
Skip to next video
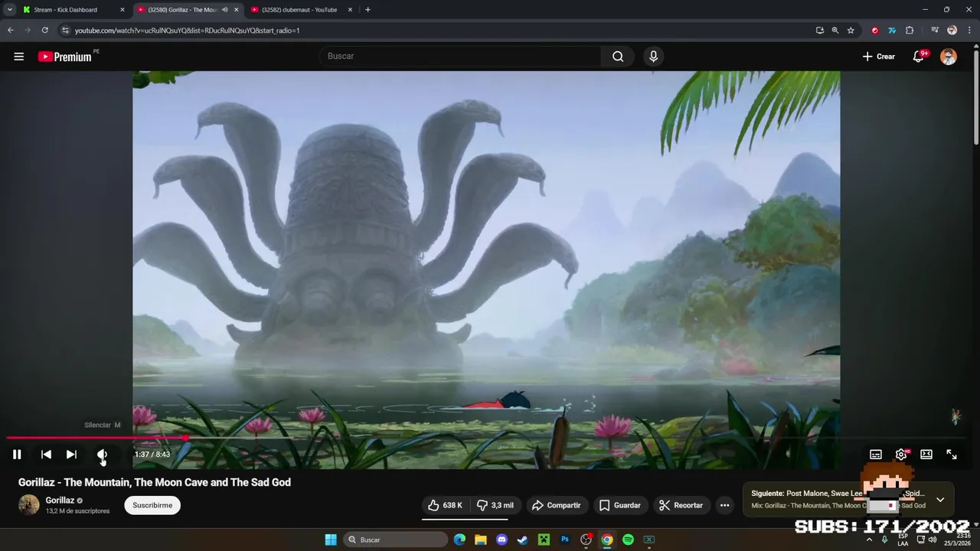tap(71, 455)
